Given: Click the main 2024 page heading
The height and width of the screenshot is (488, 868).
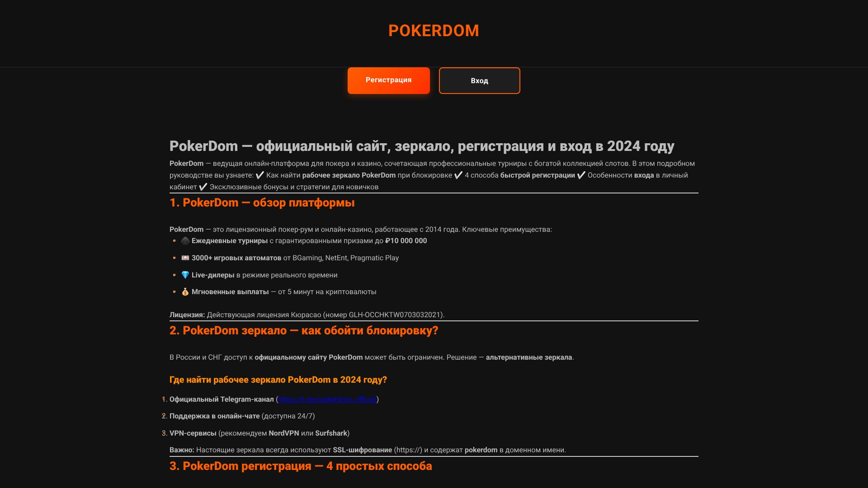Looking at the screenshot, I should (422, 146).
